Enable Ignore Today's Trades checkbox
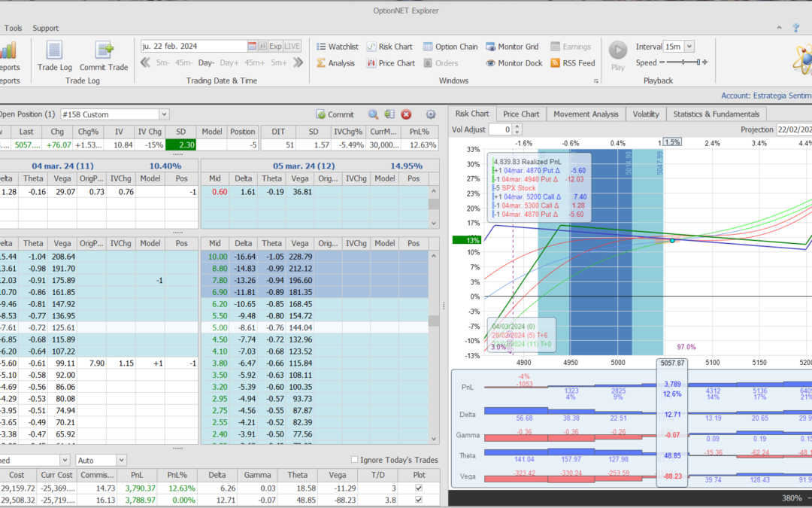 point(356,460)
